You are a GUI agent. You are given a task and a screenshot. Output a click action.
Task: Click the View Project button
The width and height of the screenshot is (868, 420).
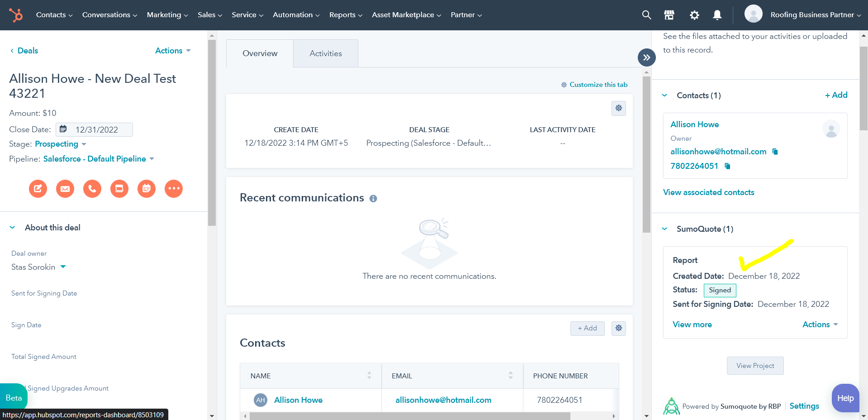(755, 366)
